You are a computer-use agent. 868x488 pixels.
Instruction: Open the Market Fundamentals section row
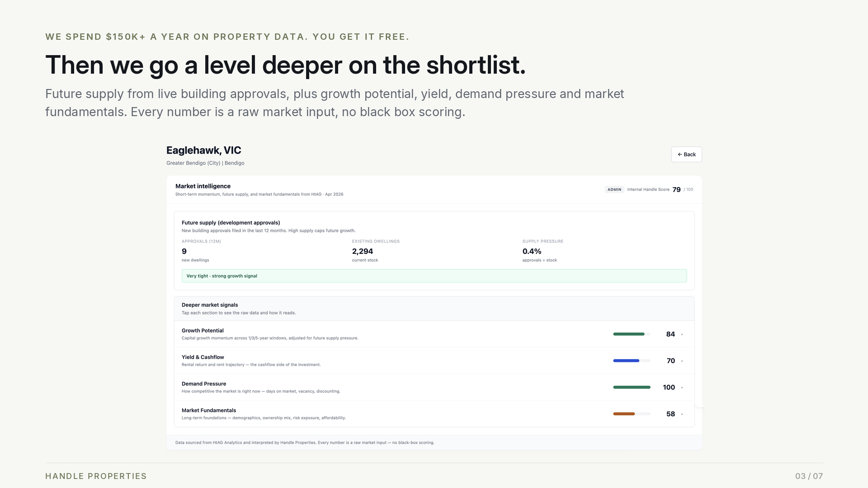pyautogui.click(x=434, y=414)
